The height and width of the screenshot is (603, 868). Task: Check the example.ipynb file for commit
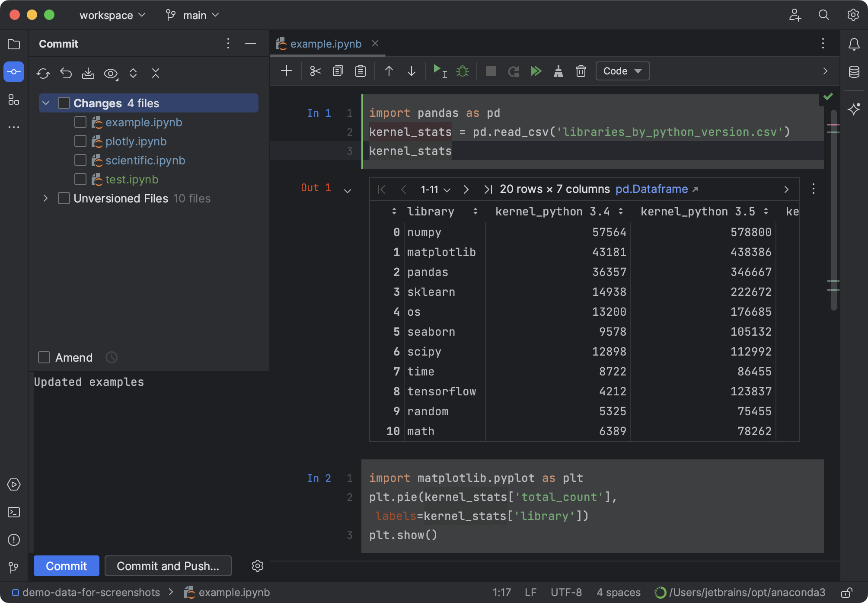[80, 122]
